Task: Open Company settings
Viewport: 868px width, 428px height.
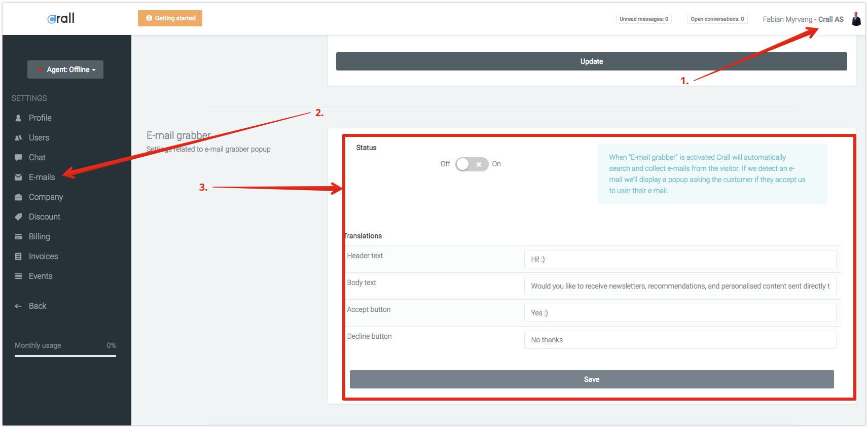Action: [x=46, y=197]
